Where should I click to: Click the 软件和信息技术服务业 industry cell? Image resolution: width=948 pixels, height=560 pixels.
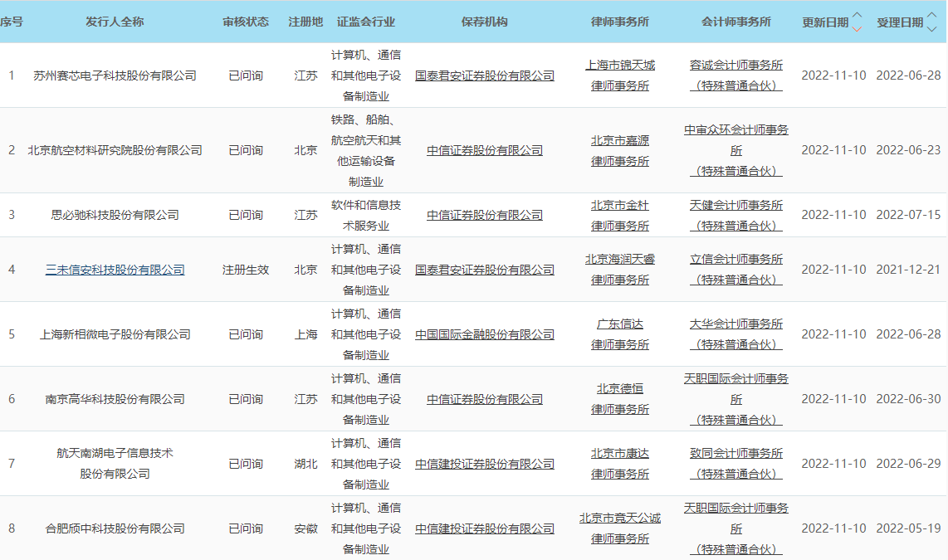(x=366, y=215)
